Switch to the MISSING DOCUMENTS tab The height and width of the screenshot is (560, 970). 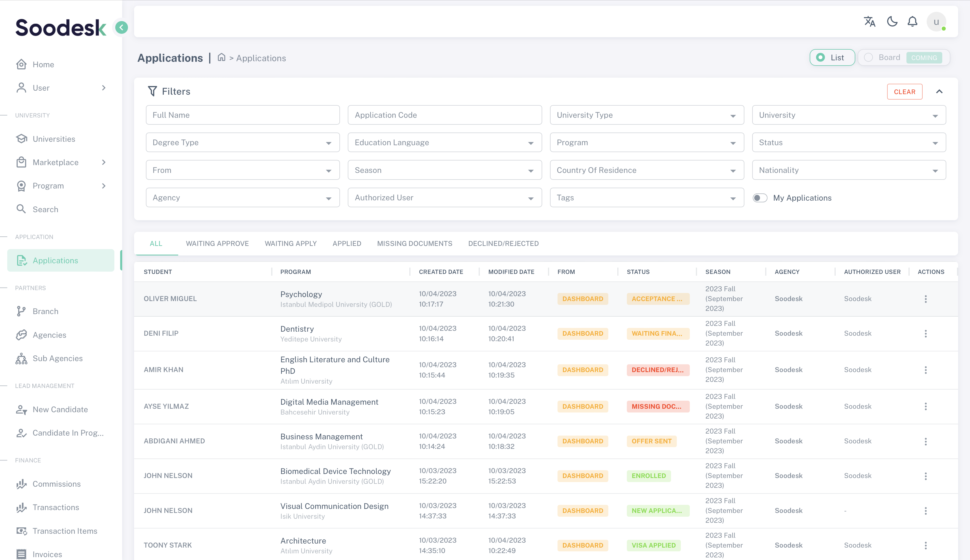pos(415,243)
